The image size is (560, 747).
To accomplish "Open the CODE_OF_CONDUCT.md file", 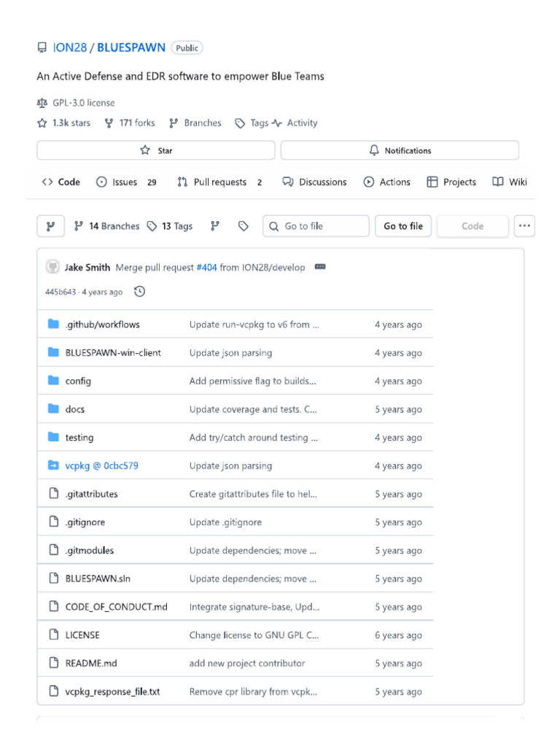I will (116, 607).
